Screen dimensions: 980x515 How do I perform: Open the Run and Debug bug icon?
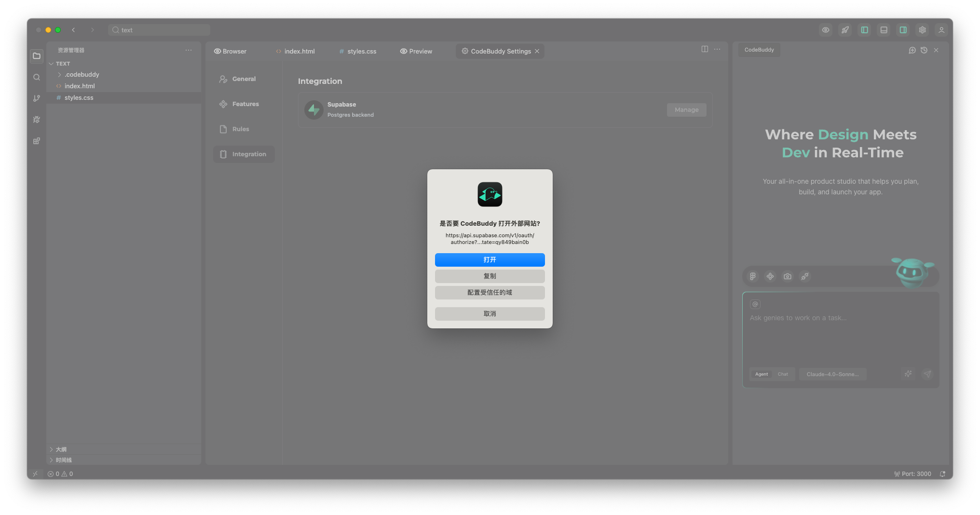coord(37,120)
